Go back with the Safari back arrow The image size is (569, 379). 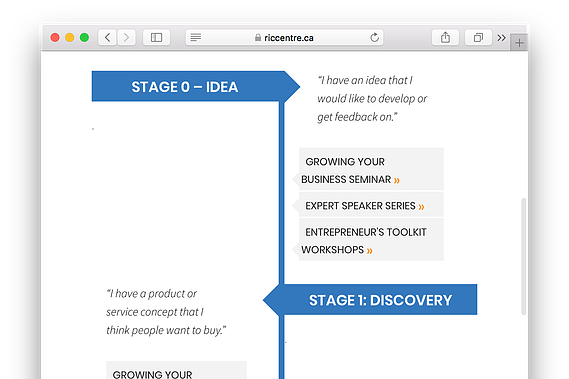(107, 37)
